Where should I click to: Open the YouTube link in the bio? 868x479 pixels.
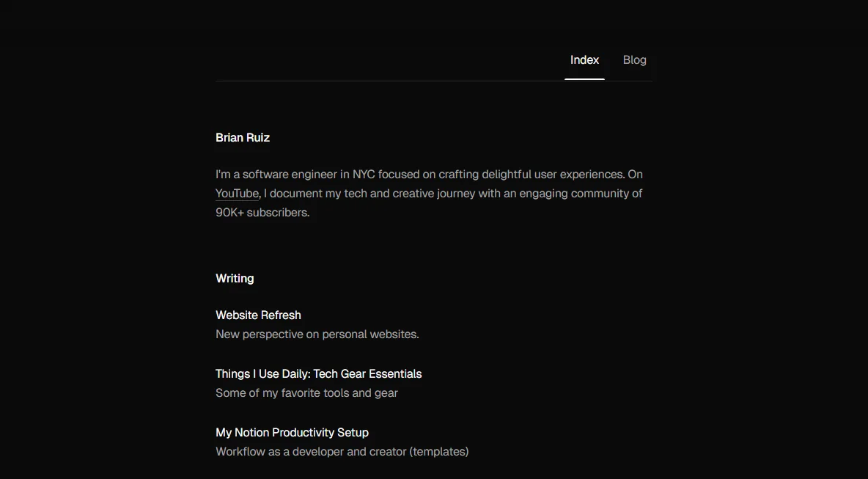[237, 194]
